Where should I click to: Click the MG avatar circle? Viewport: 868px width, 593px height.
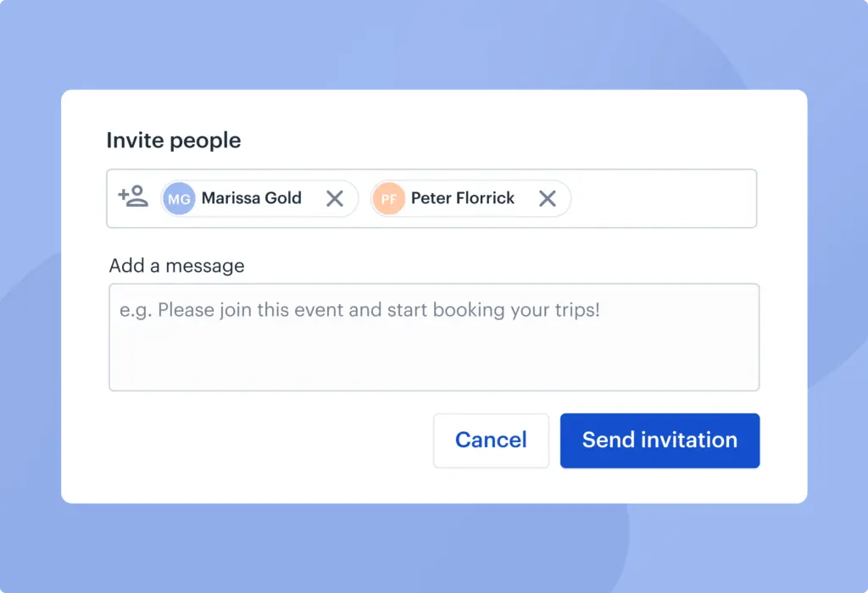(179, 199)
